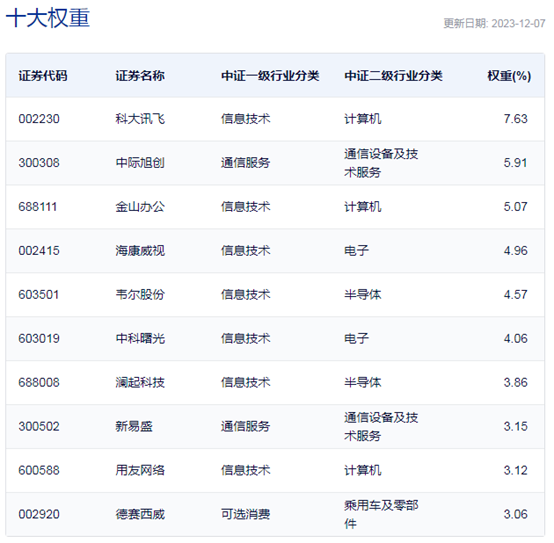554x543 pixels.
Task: Click weight value 3.15
Action: (x=515, y=426)
